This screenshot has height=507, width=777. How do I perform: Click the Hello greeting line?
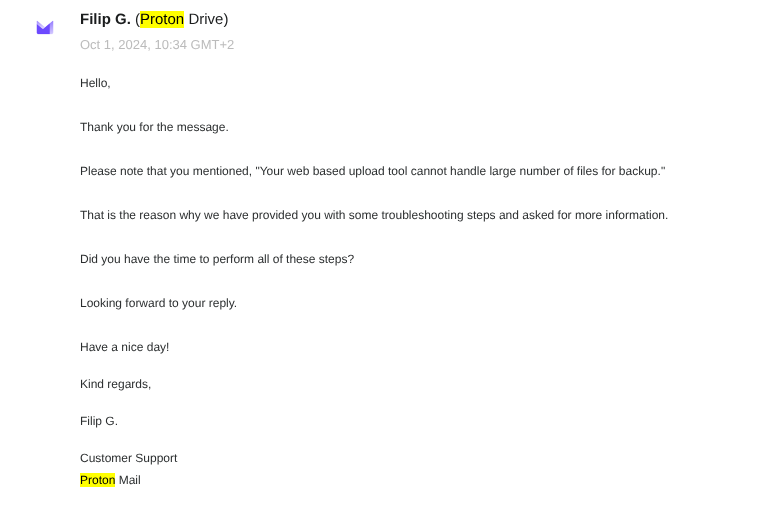click(95, 83)
